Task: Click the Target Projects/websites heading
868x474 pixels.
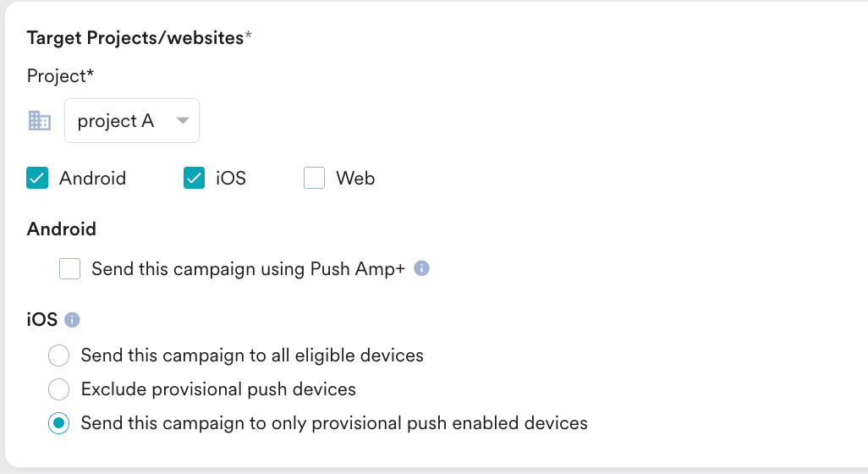Action: (x=139, y=37)
